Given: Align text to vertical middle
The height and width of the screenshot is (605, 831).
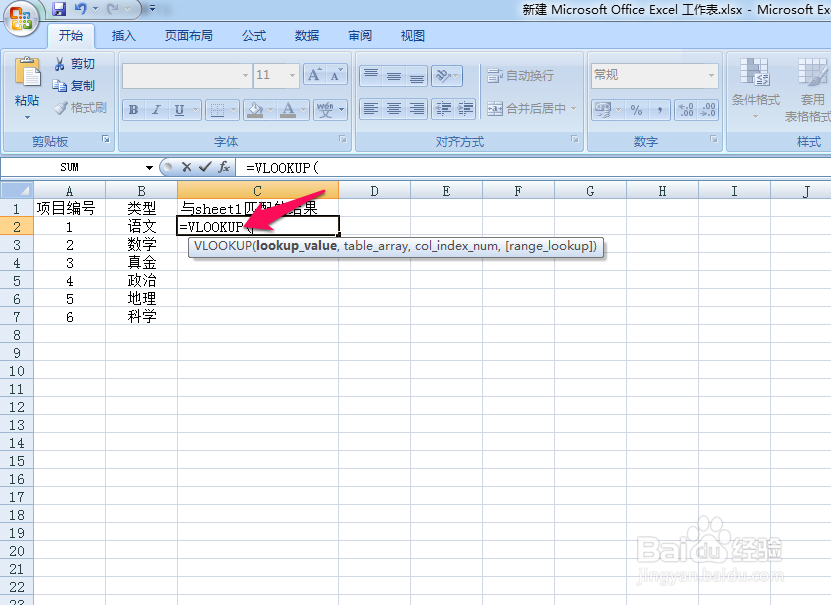Looking at the screenshot, I should coord(394,75).
